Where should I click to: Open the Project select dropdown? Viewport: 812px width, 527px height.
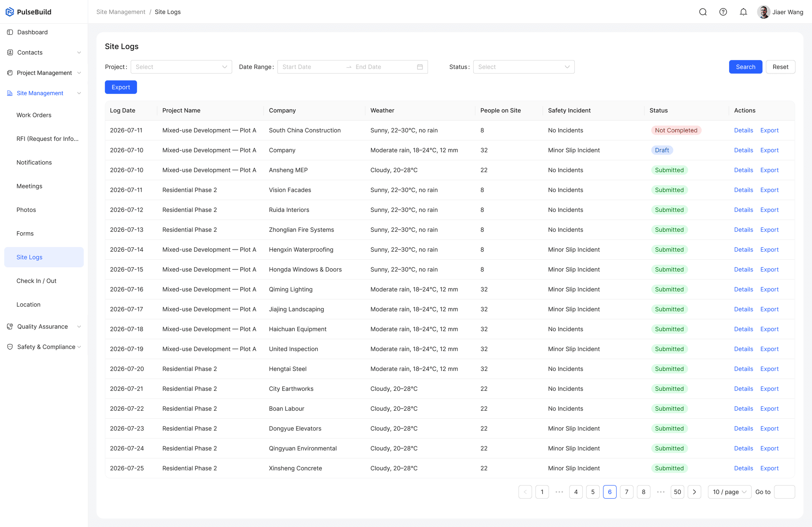[181, 67]
